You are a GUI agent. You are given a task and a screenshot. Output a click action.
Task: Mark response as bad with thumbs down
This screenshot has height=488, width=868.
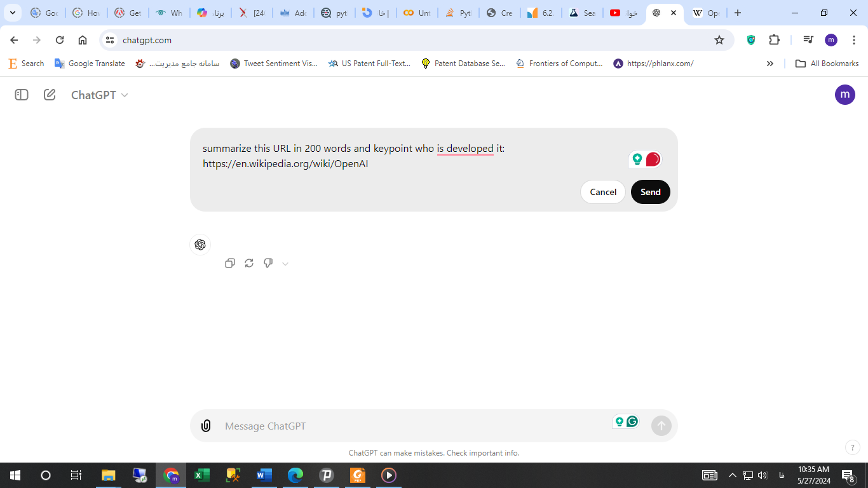268,263
